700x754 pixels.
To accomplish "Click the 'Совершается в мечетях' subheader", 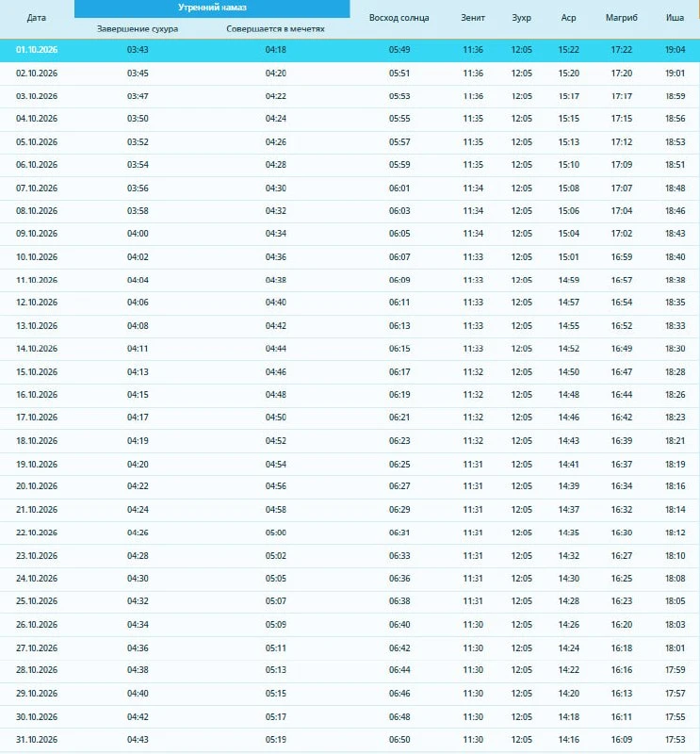I will click(x=275, y=29).
